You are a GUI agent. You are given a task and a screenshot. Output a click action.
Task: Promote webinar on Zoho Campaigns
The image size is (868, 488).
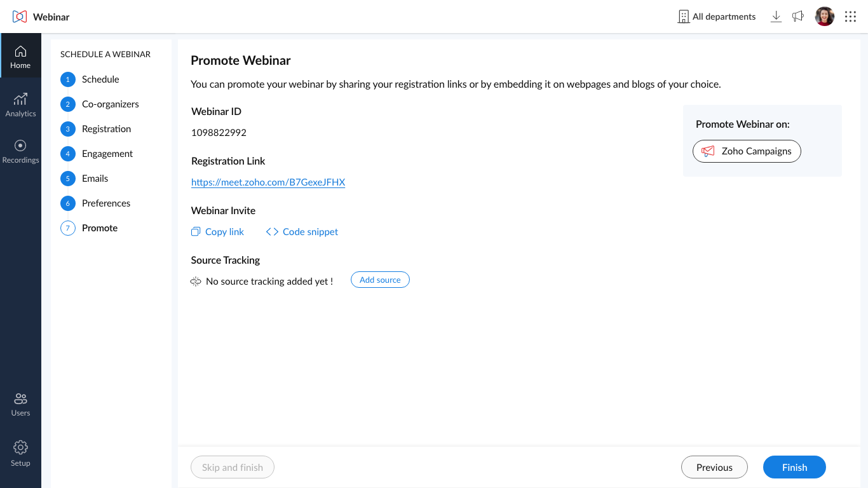click(747, 151)
